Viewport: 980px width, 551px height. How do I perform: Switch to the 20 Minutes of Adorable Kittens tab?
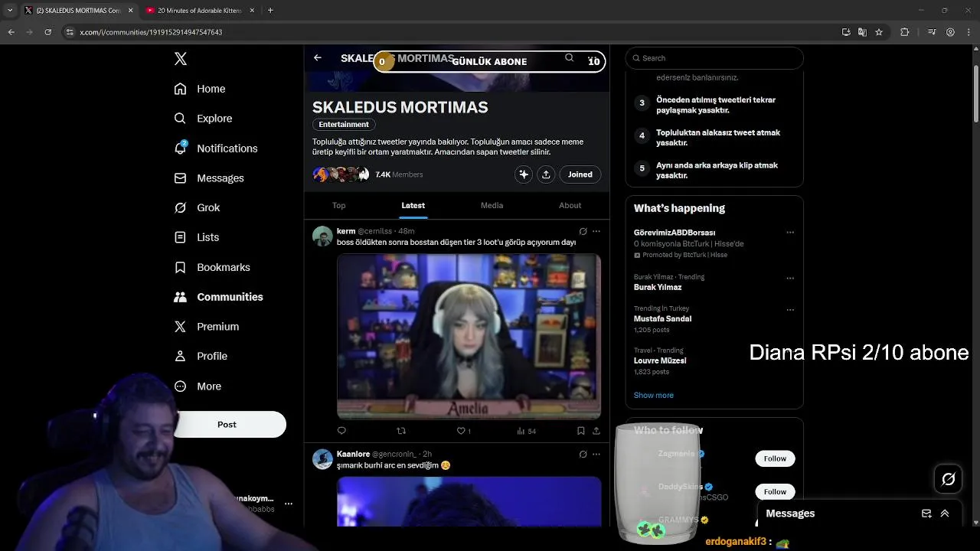(200, 11)
